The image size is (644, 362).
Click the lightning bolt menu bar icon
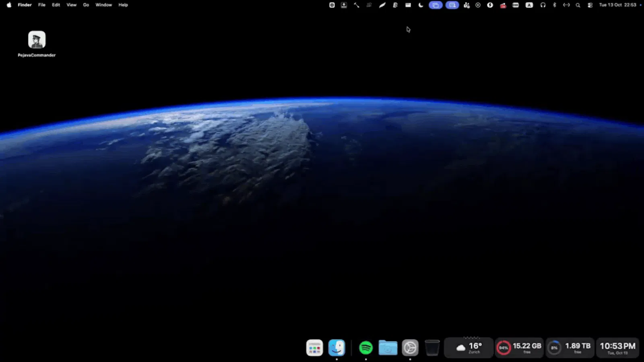coord(490,5)
